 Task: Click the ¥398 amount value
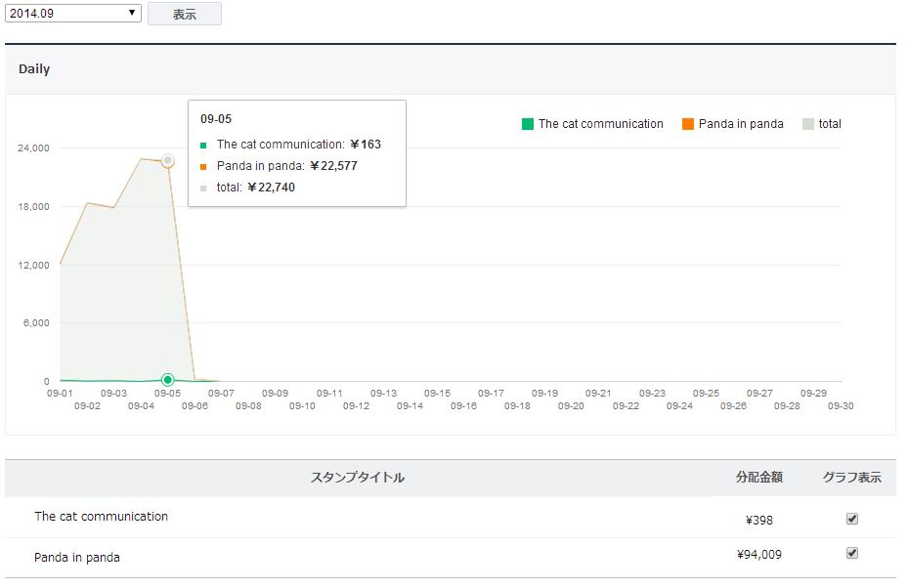pyautogui.click(x=759, y=521)
